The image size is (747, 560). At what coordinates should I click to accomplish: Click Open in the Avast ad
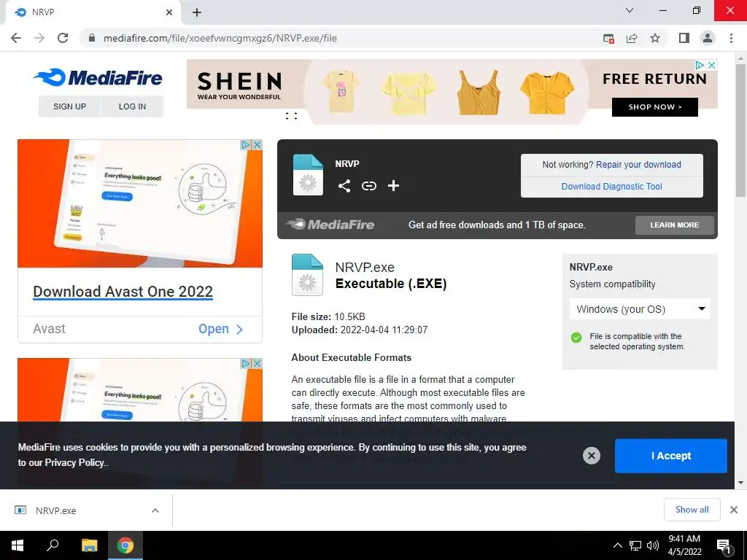pyautogui.click(x=220, y=329)
